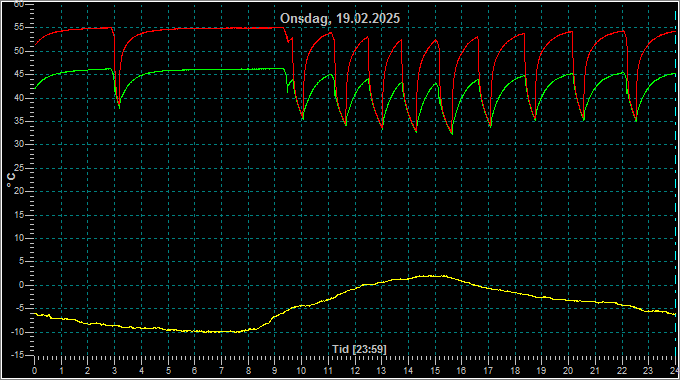Click the chart title Onsdag, 19.02.2025

click(340, 19)
